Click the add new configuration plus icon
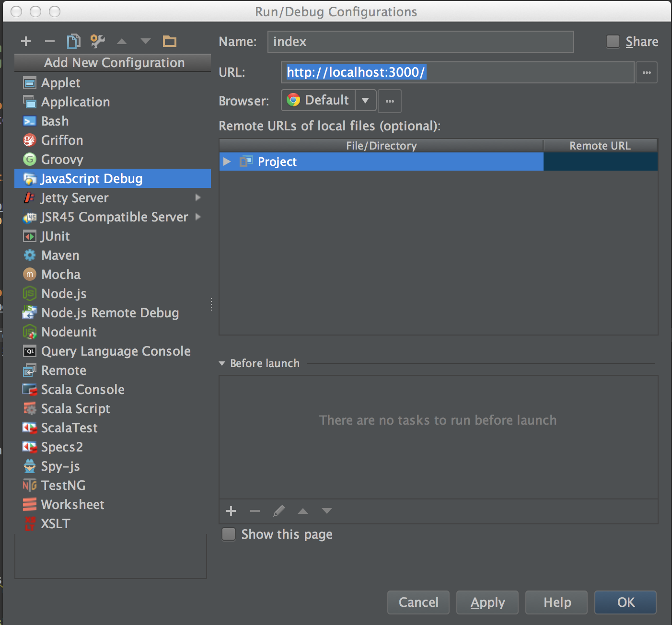 click(26, 42)
